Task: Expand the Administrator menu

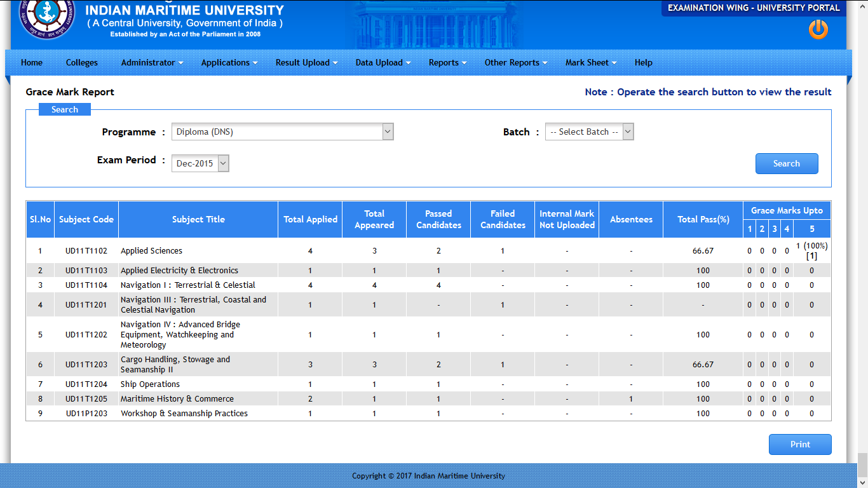Action: click(152, 62)
